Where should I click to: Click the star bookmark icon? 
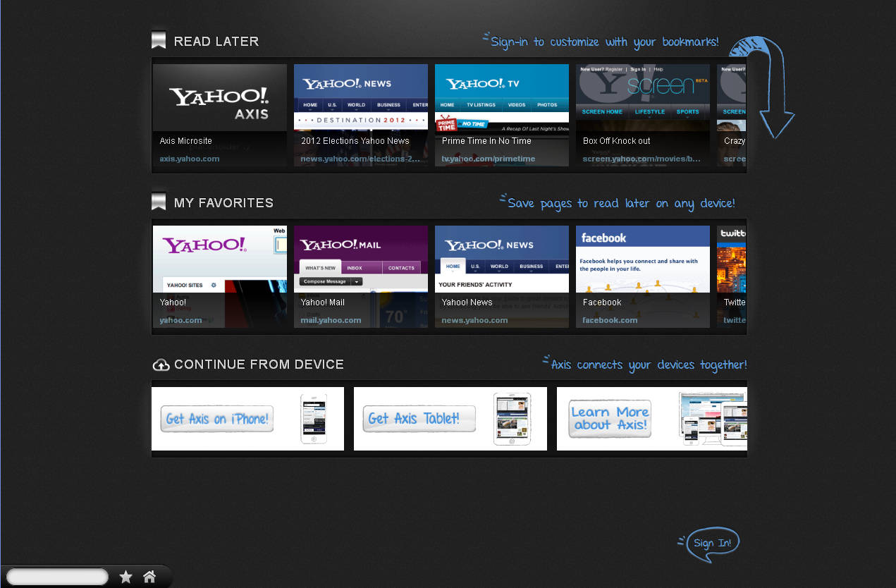126,577
